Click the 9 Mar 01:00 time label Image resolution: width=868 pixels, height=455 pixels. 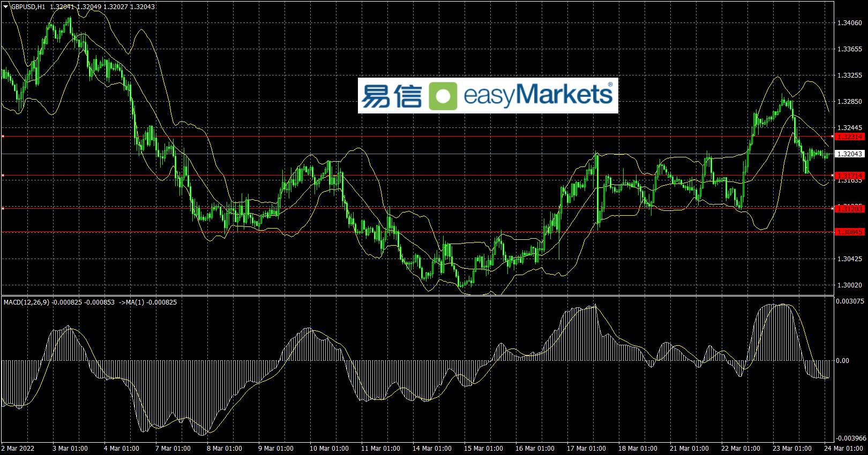(x=276, y=449)
